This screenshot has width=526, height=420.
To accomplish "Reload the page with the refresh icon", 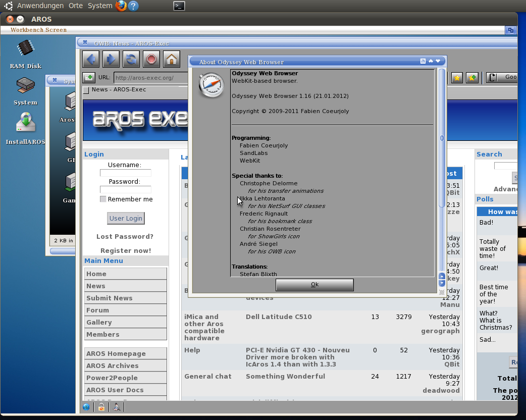I will pyautogui.click(x=131, y=59).
